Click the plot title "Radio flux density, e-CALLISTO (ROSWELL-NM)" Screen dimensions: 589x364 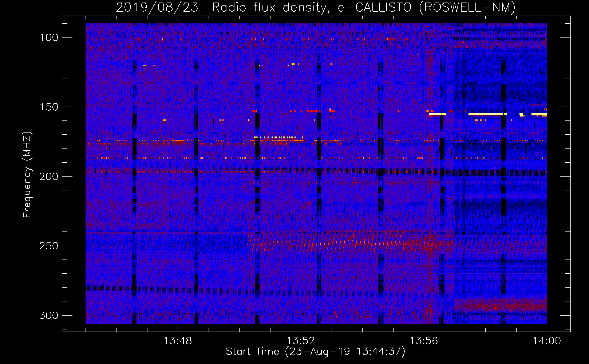[x=364, y=7]
